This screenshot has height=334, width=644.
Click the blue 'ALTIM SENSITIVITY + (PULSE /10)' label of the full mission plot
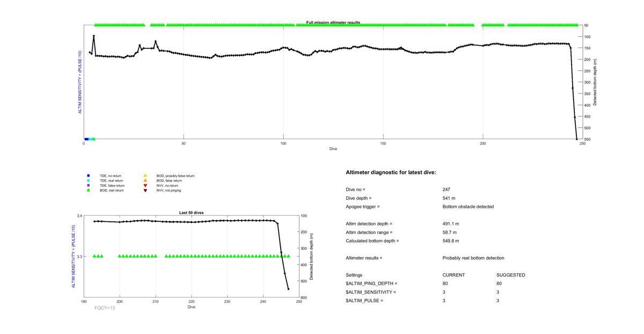[80, 82]
